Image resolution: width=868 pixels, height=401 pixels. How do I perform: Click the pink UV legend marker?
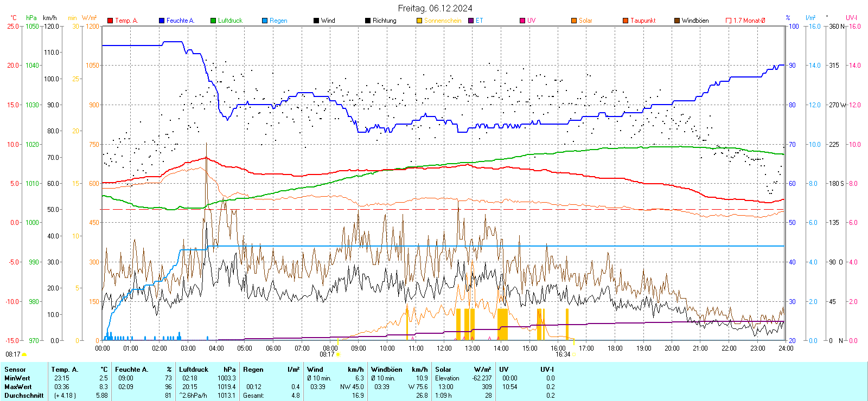click(522, 21)
